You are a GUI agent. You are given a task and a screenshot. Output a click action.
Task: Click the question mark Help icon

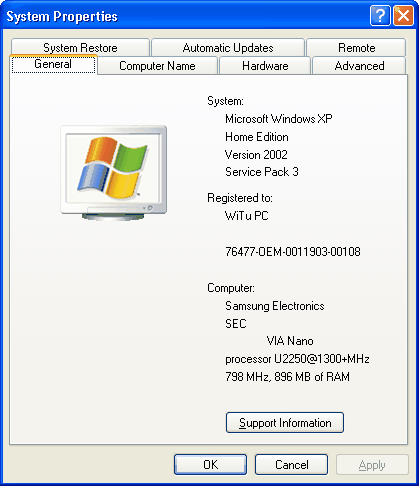tap(380, 15)
